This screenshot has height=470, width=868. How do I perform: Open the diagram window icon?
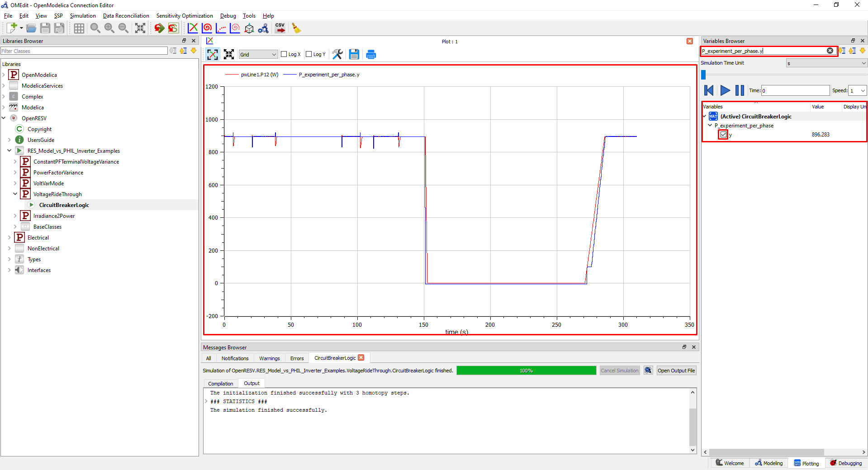coord(263,28)
